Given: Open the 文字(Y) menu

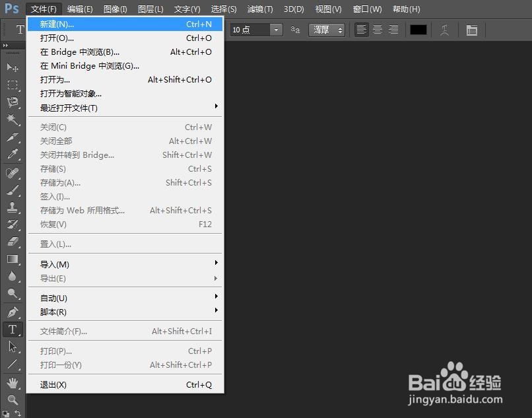Looking at the screenshot, I should pyautogui.click(x=187, y=9).
